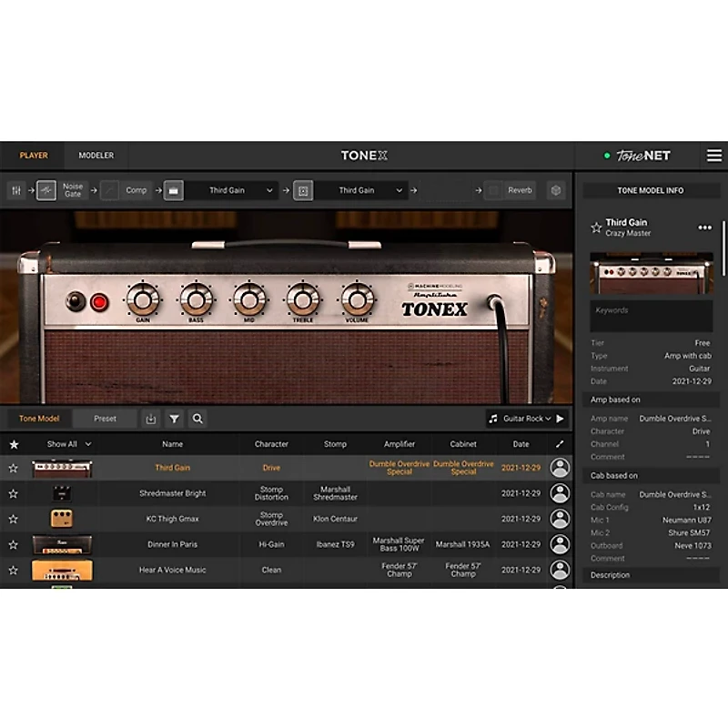Viewport: 728px width, 728px height.
Task: Select the Shredmaster Bright tone model name
Action: point(172,493)
